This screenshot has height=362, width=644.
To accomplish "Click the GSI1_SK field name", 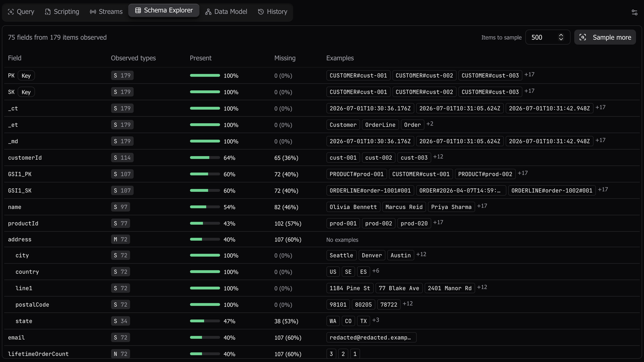I will (20, 190).
